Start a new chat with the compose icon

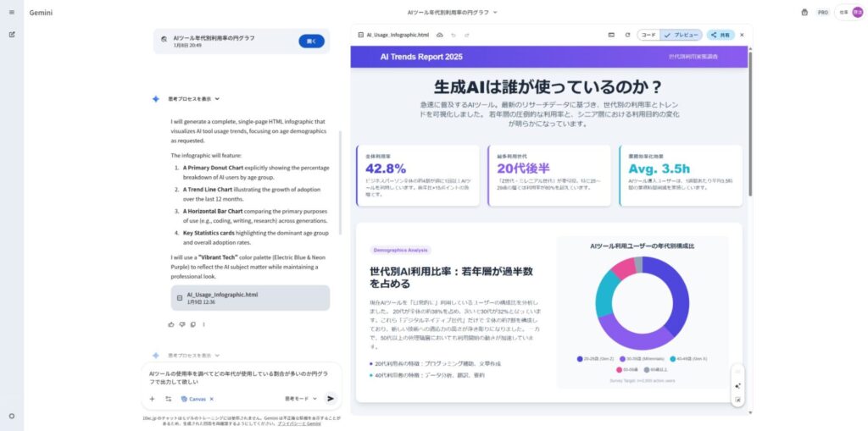[12, 35]
